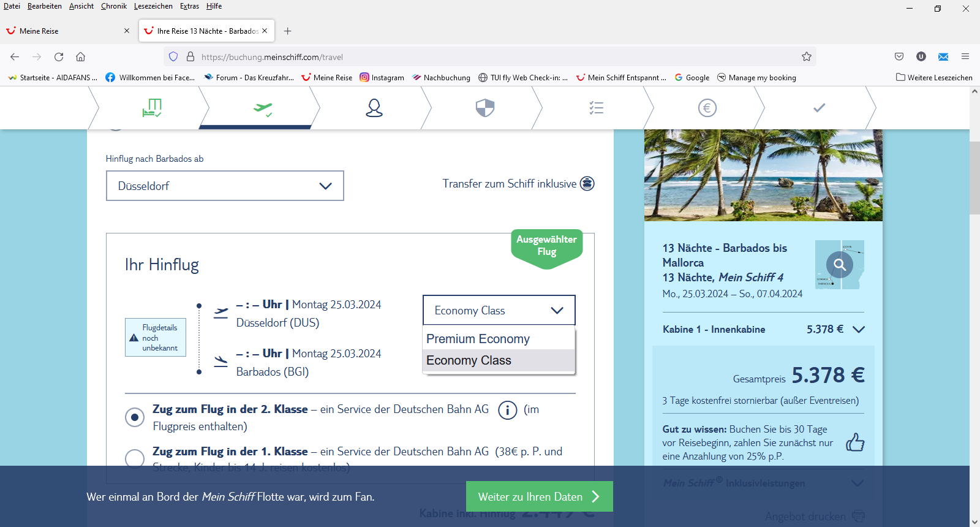Bookmark page with the star icon

click(x=806, y=57)
